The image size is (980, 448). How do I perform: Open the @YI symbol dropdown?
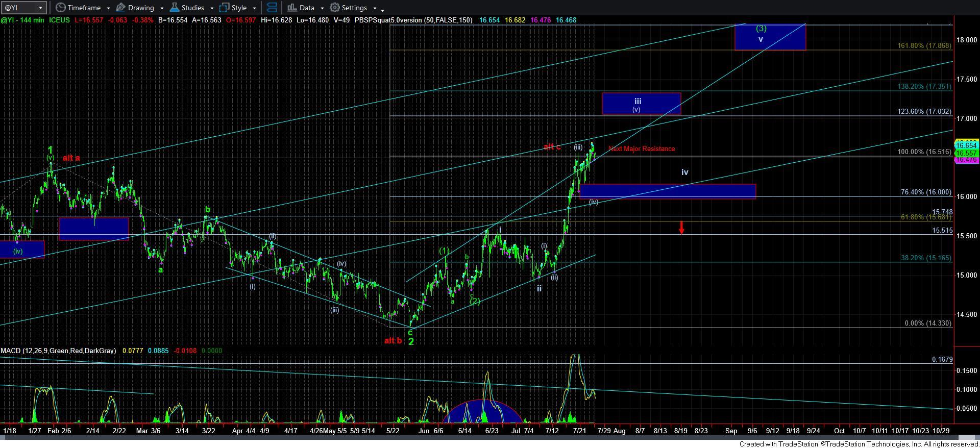[40, 8]
